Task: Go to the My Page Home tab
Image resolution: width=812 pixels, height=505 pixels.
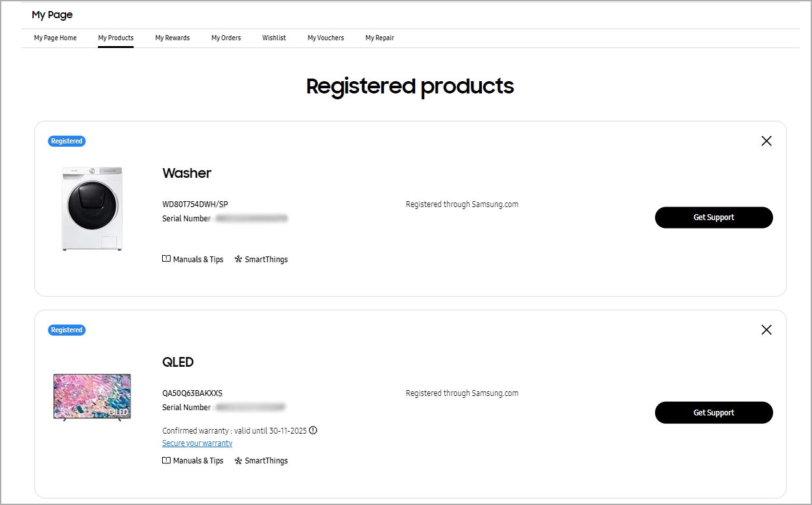Action: tap(55, 38)
